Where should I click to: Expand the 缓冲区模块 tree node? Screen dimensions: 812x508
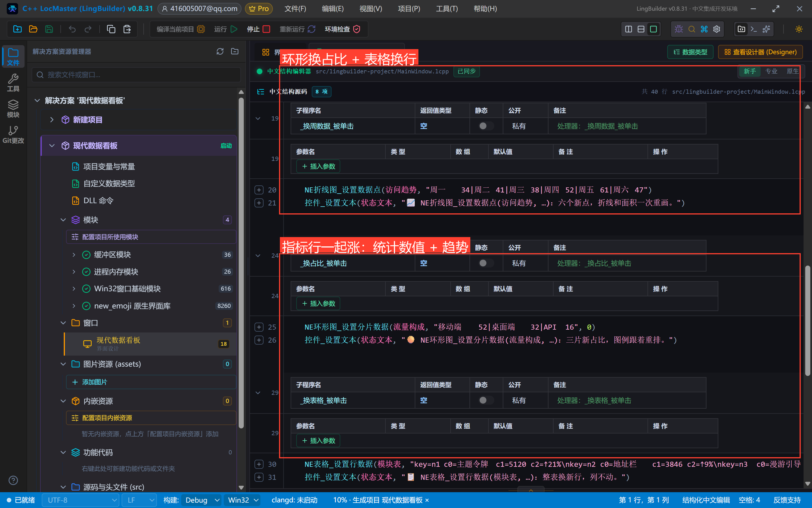pos(74,255)
